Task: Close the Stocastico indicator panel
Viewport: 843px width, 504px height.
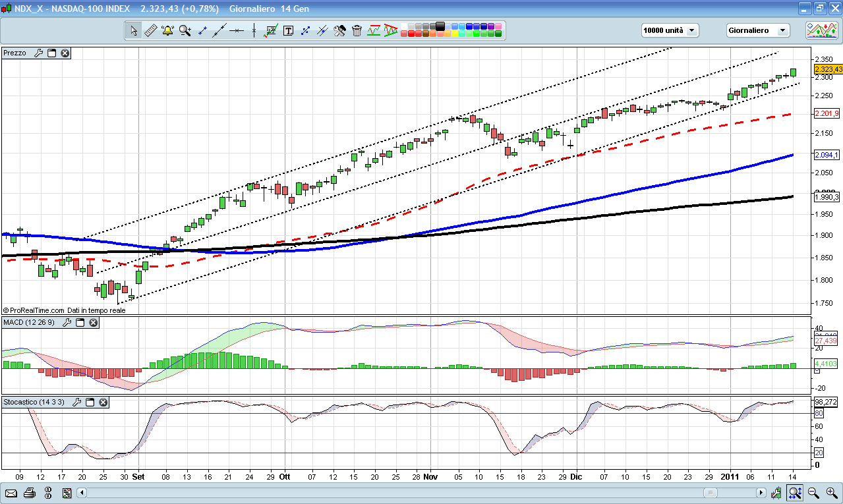Action: pyautogui.click(x=103, y=402)
